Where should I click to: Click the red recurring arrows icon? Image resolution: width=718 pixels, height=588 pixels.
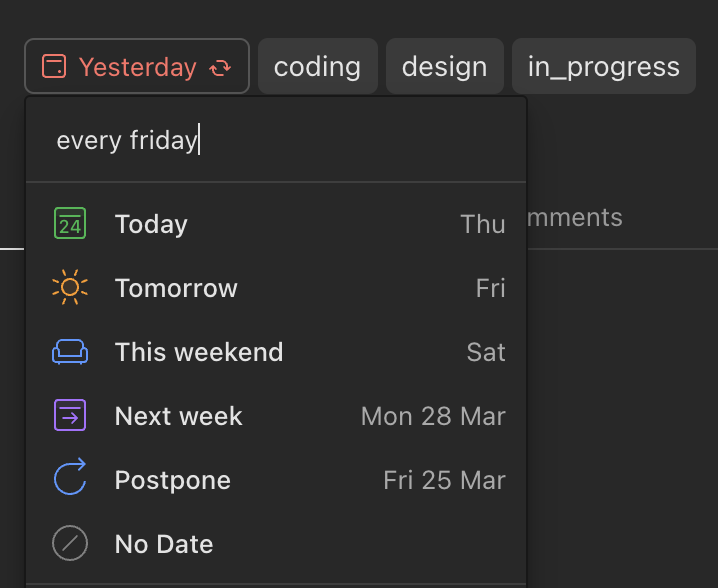point(220,67)
